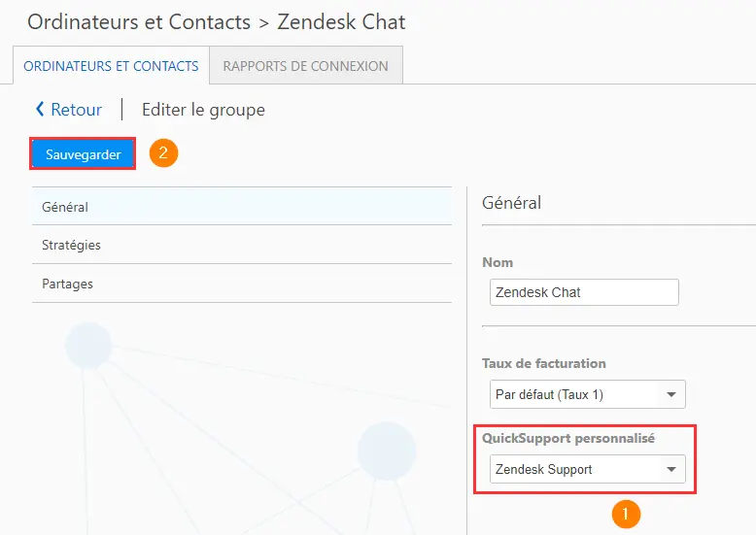Go back using the Retour link
Image resolution: width=756 pixels, height=535 pixels.
point(76,110)
